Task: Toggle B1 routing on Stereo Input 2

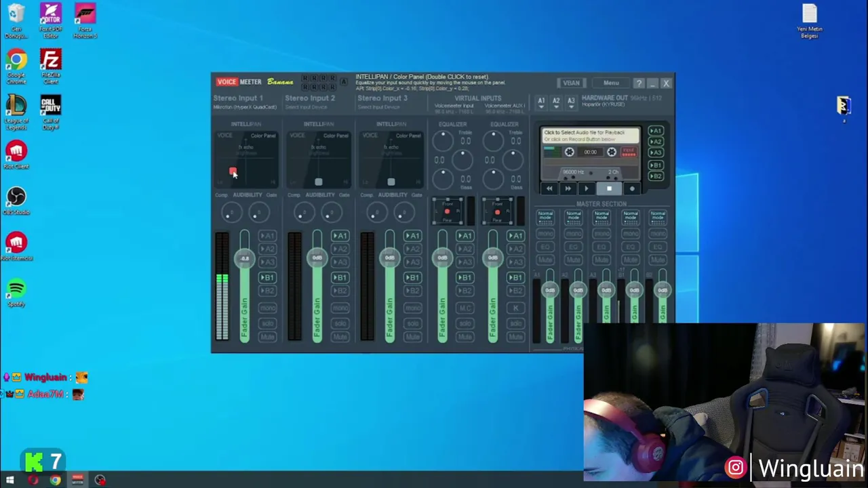Action: [340, 277]
